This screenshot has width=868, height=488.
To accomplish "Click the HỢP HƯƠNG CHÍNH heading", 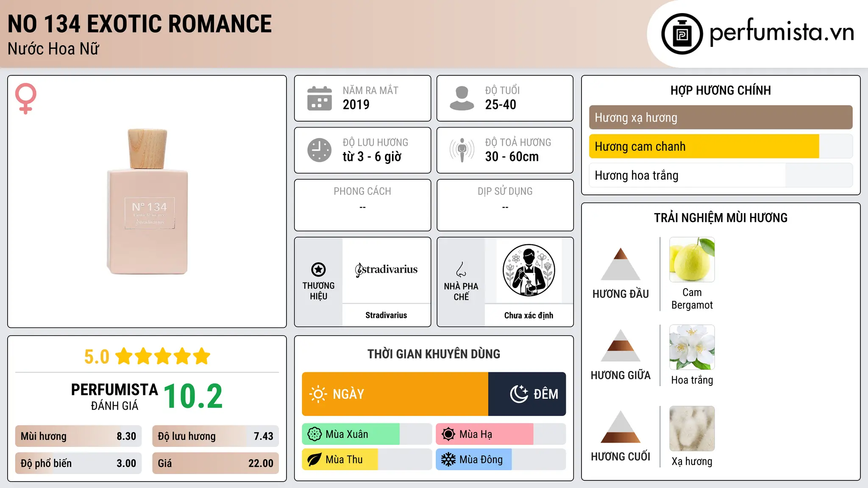I will click(721, 90).
